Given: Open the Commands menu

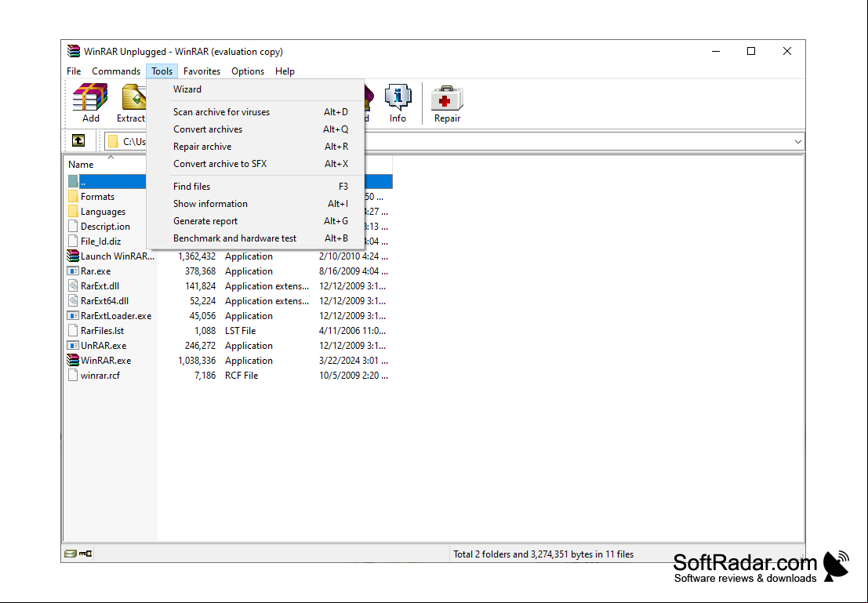Looking at the screenshot, I should pos(116,71).
